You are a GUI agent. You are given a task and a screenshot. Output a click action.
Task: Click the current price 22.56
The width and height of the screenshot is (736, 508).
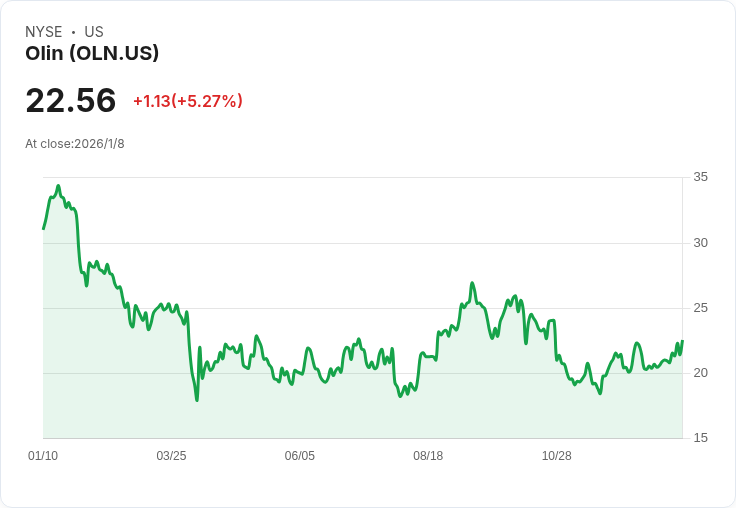[x=71, y=101]
